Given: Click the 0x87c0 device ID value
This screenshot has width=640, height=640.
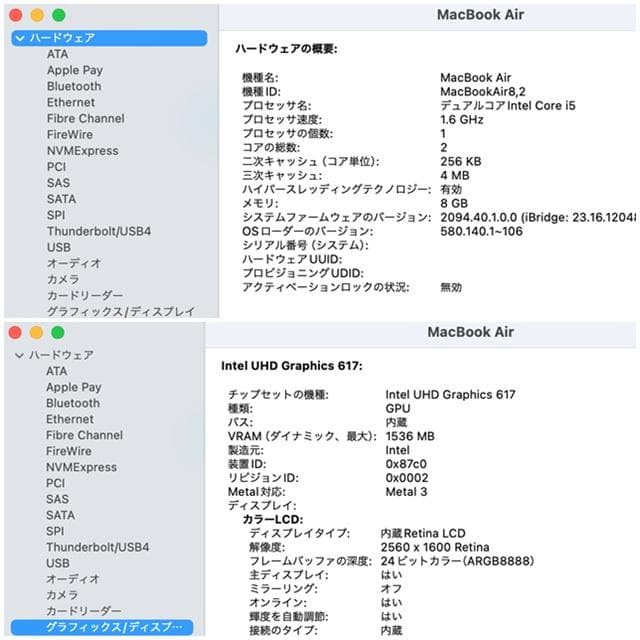Looking at the screenshot, I should click(406, 464).
